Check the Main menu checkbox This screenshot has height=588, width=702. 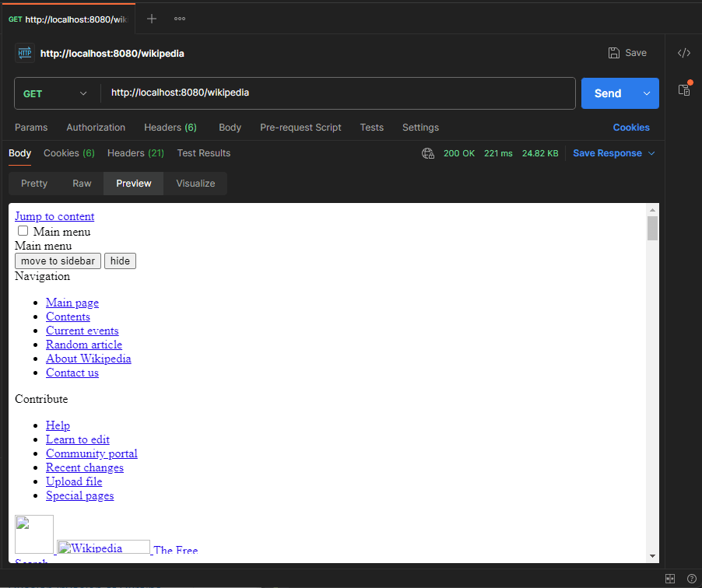(x=23, y=231)
